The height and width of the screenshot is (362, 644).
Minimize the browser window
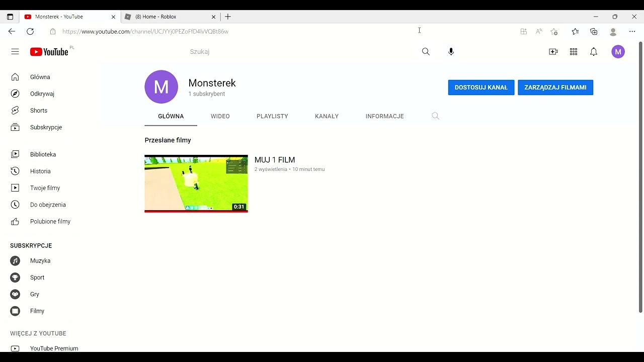coord(596,17)
